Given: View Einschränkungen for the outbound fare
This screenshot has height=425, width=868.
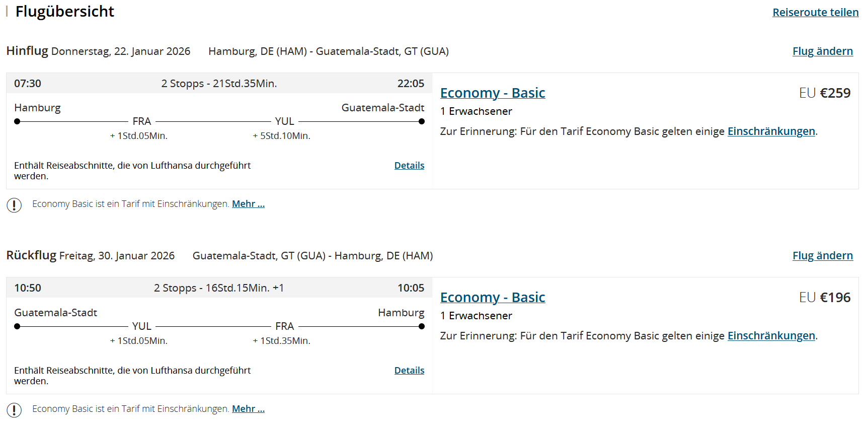Looking at the screenshot, I should (x=771, y=131).
